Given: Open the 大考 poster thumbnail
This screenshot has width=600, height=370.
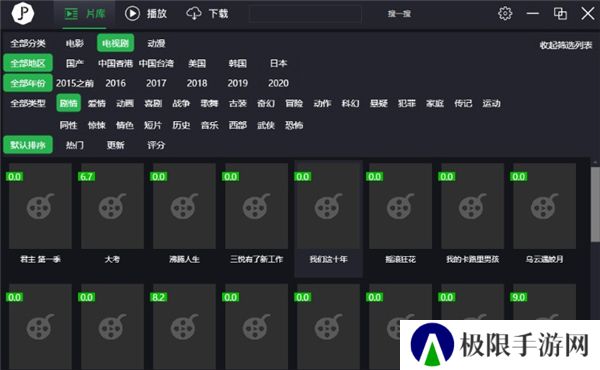Looking at the screenshot, I should point(112,206).
